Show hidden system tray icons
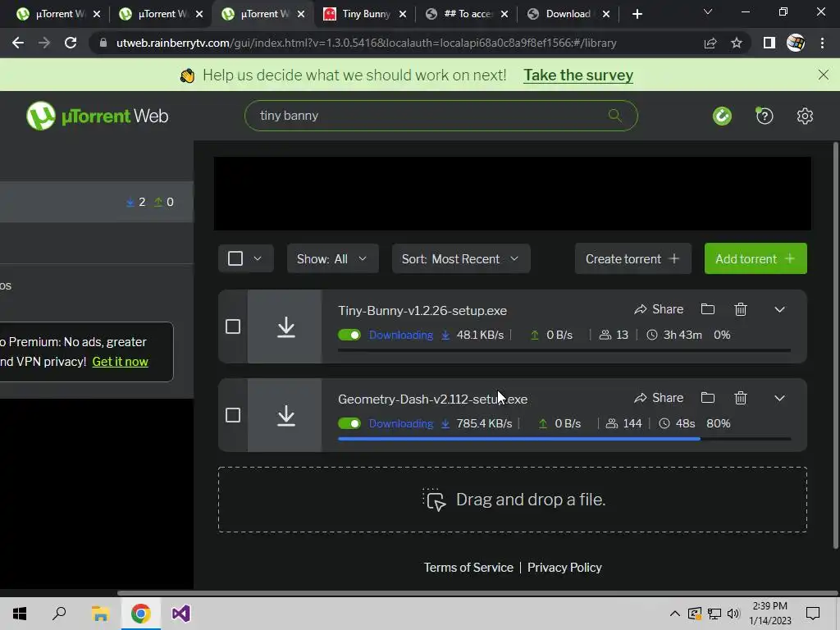The image size is (840, 630). coord(675,614)
